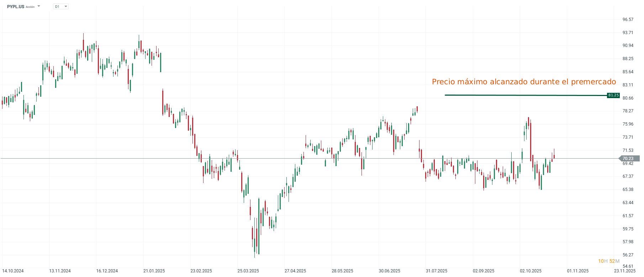Click the 63.44 level on price axis
The height and width of the screenshot is (277, 644).
[x=628, y=203]
